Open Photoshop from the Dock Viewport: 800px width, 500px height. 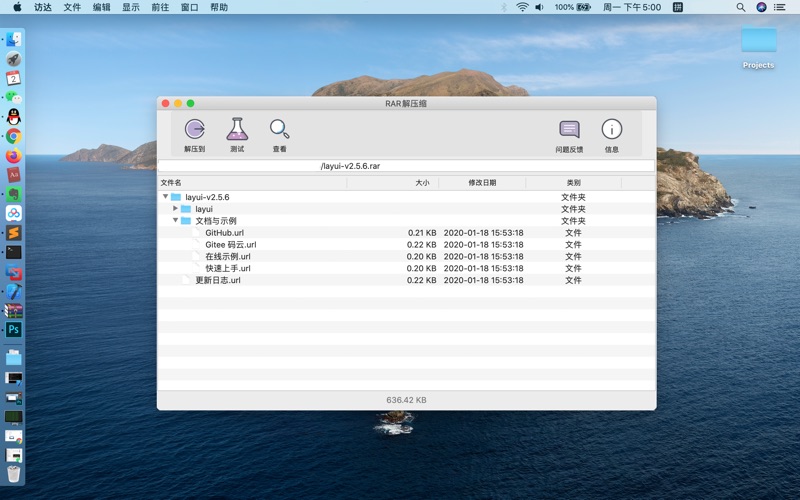point(13,329)
